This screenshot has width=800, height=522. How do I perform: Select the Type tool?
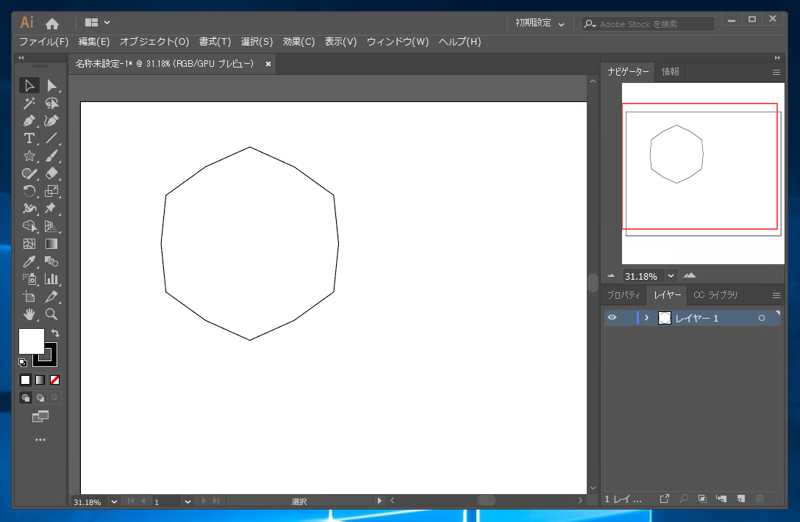pyautogui.click(x=29, y=139)
